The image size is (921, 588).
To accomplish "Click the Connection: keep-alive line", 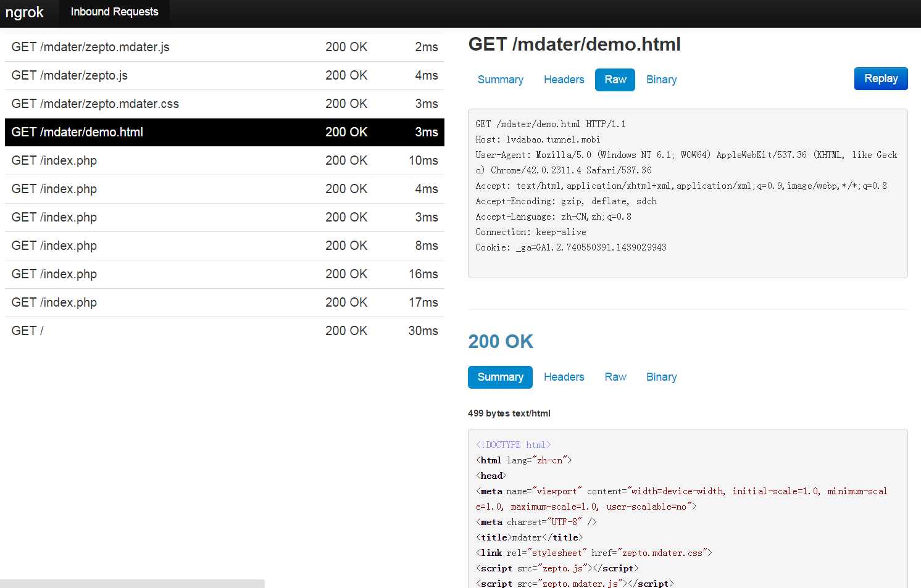I will tap(531, 232).
